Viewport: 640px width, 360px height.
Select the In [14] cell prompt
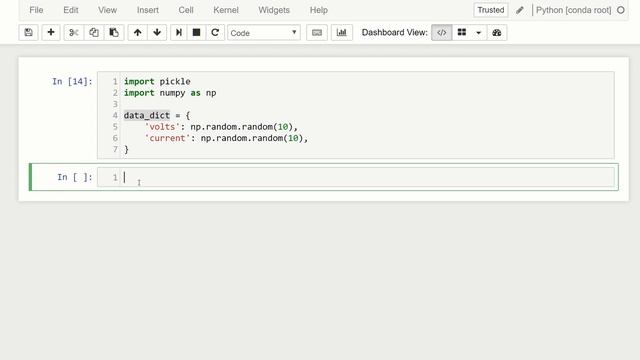coord(72,82)
